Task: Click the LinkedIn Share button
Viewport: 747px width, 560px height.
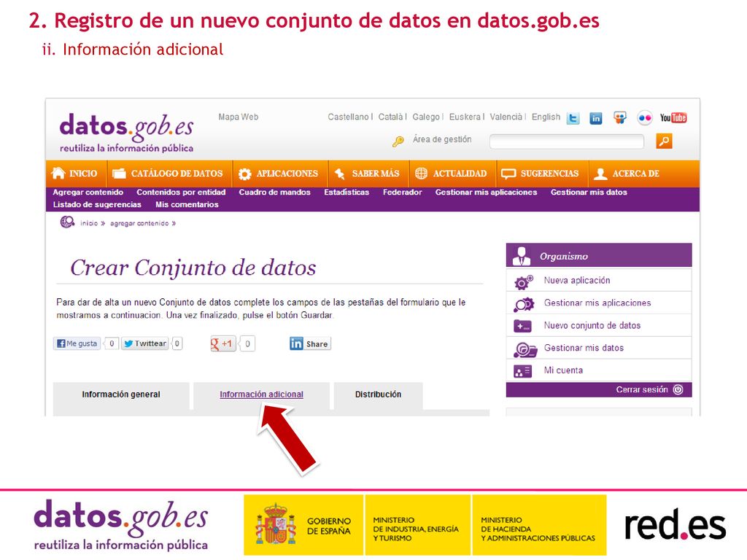Action: [x=310, y=343]
